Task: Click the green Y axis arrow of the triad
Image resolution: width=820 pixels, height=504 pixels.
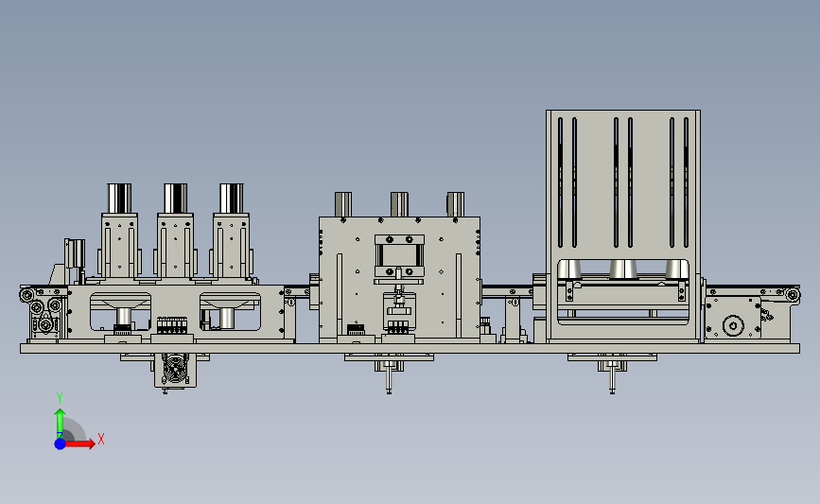Action: [60, 424]
